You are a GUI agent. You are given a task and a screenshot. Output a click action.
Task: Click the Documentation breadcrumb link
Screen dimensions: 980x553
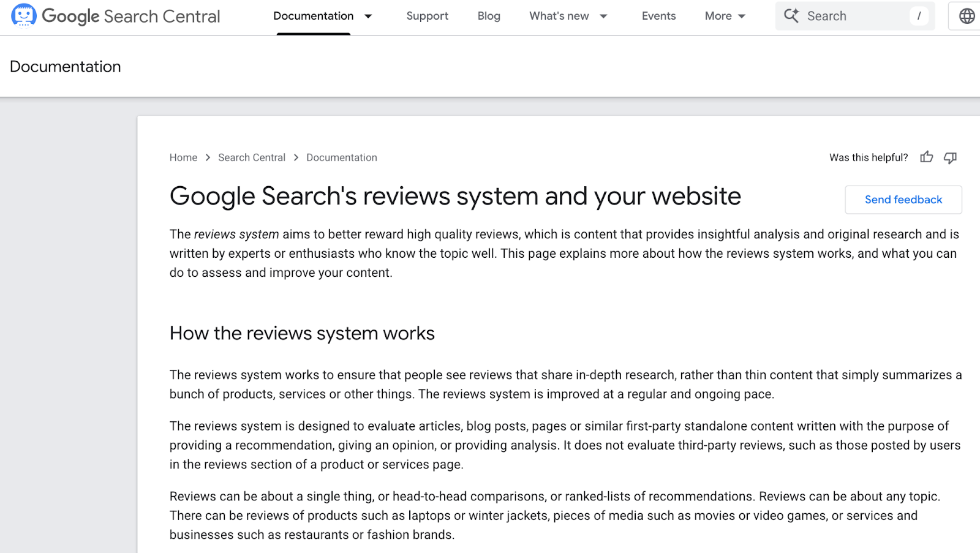342,157
